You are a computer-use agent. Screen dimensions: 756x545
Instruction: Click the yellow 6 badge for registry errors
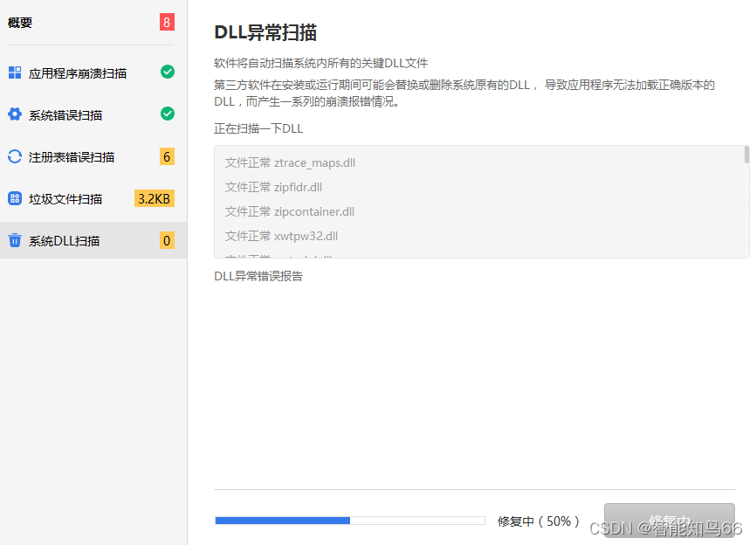[167, 156]
